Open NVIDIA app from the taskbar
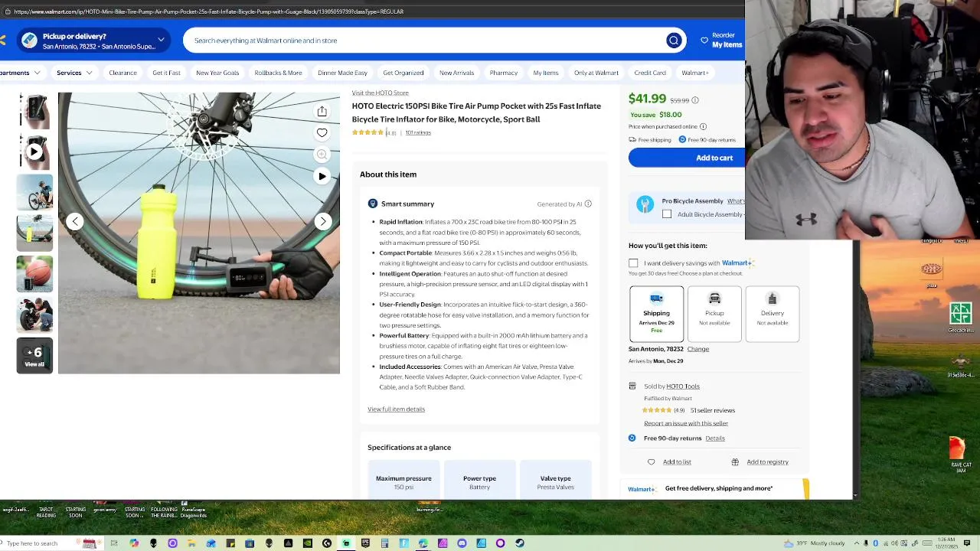 [307, 543]
